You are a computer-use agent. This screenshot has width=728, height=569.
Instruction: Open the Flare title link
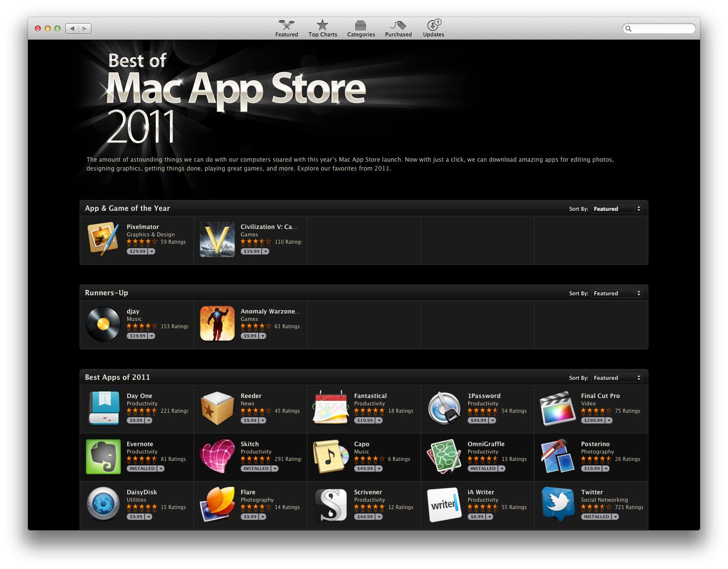tap(248, 492)
